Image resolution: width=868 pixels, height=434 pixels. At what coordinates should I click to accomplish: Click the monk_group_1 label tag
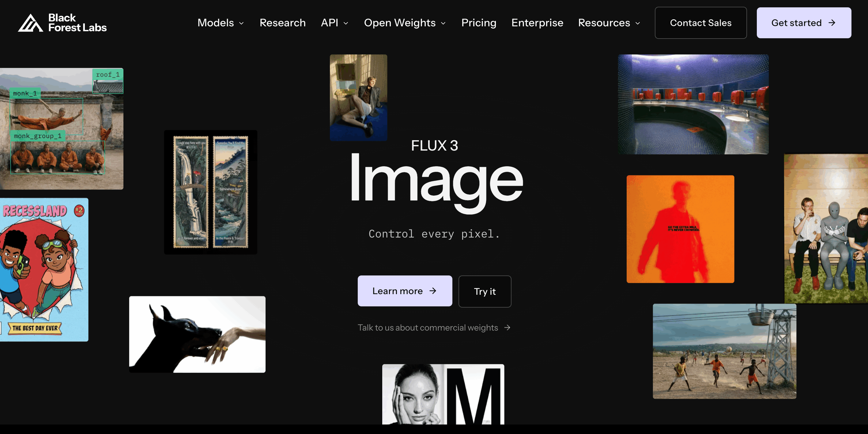[37, 136]
